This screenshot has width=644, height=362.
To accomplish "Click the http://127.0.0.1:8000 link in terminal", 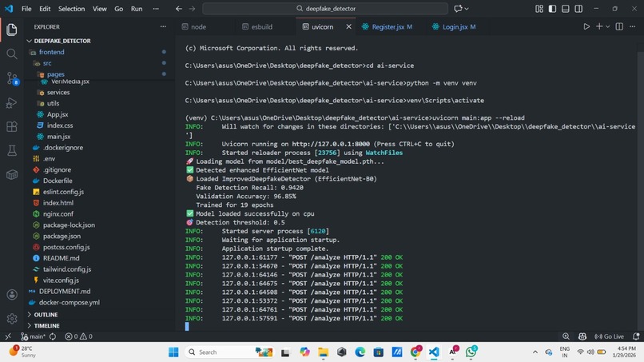I will pyautogui.click(x=331, y=144).
